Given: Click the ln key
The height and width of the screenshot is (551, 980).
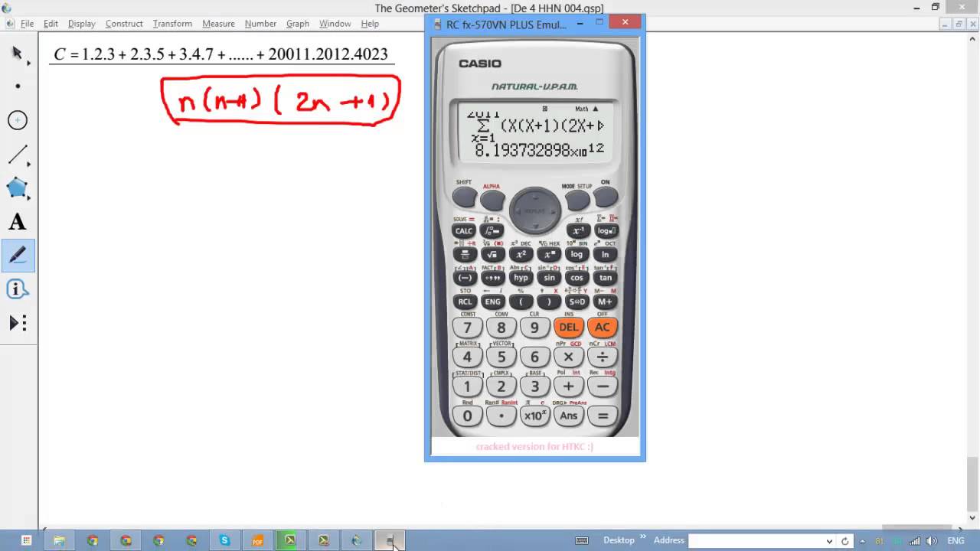Looking at the screenshot, I should pos(606,255).
